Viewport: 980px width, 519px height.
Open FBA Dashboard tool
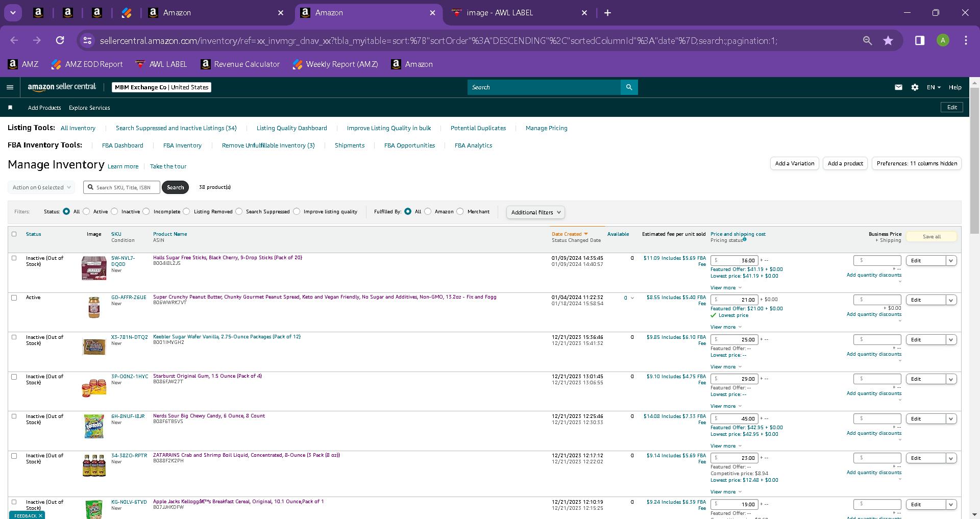(x=122, y=145)
